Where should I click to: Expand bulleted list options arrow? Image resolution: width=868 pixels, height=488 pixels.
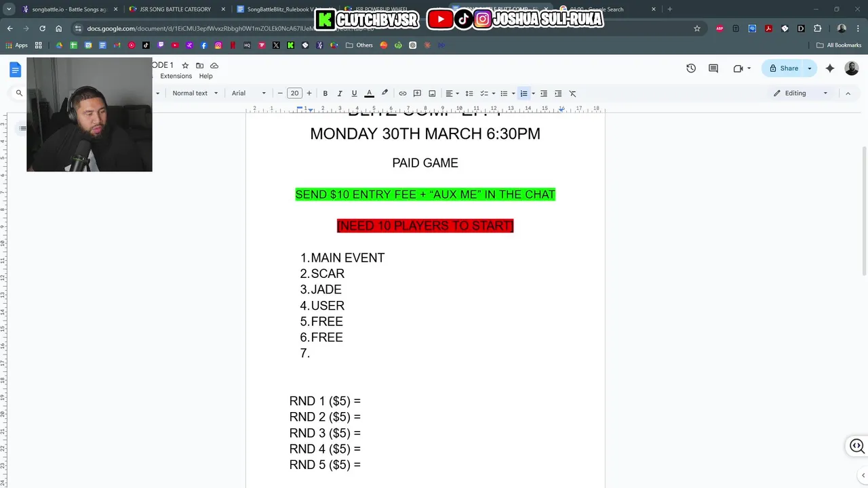click(513, 94)
